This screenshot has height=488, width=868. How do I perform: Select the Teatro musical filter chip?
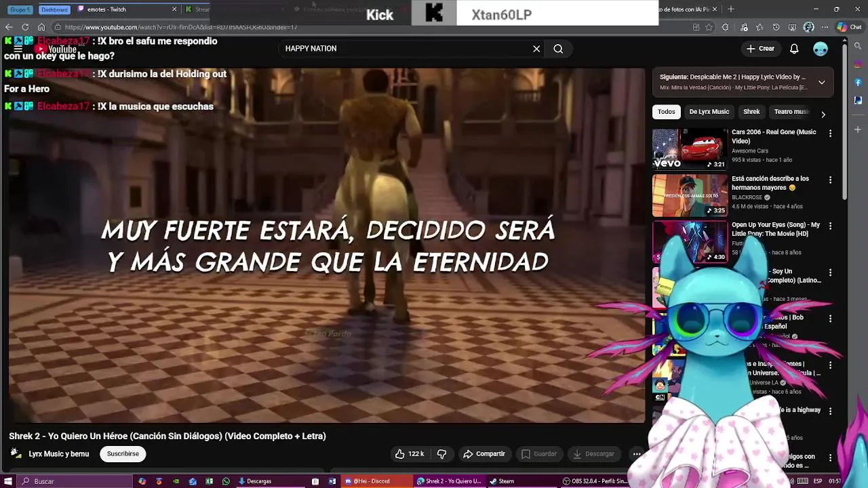[791, 112]
